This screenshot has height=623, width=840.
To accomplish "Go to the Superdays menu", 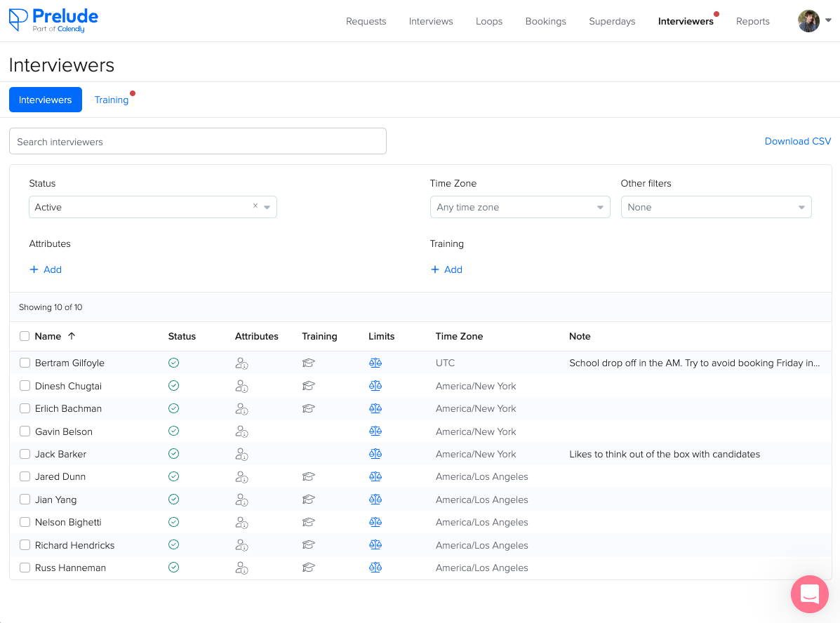I will (x=612, y=21).
